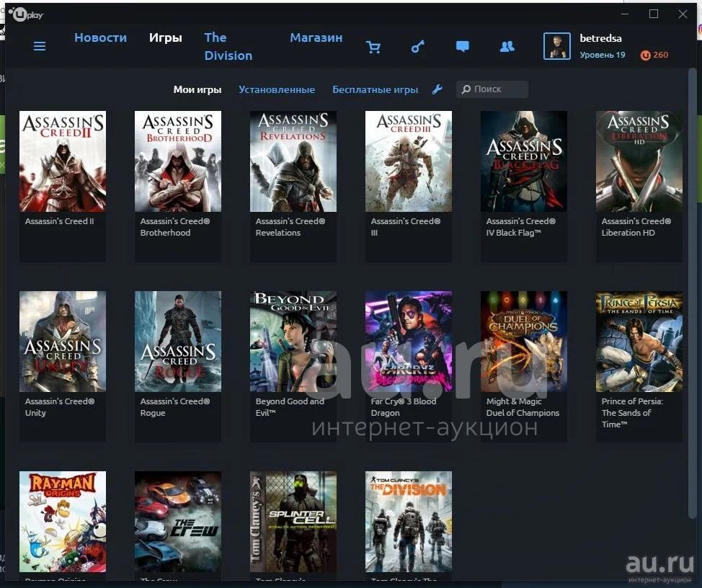Click the "Brotherhood" title text
Screen dimensions: 702x588
coord(165,233)
